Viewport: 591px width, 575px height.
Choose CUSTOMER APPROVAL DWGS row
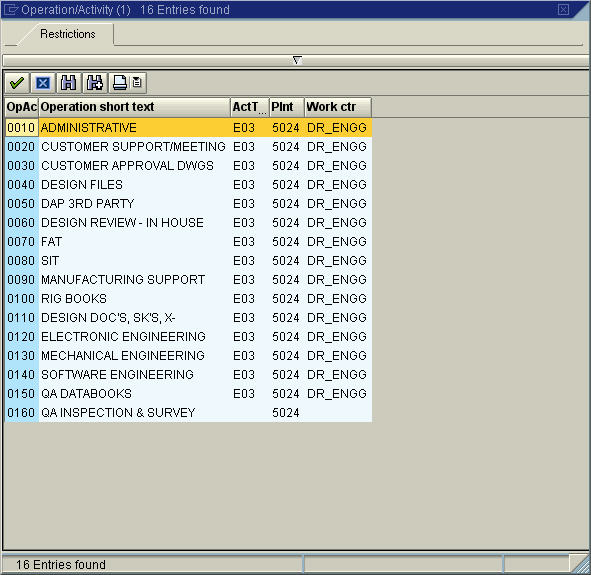tap(188, 166)
